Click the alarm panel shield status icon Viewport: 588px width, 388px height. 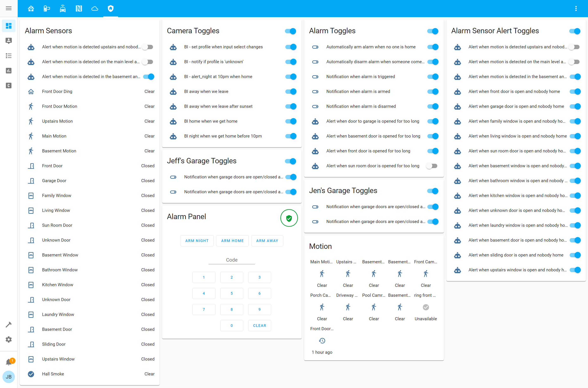[289, 218]
